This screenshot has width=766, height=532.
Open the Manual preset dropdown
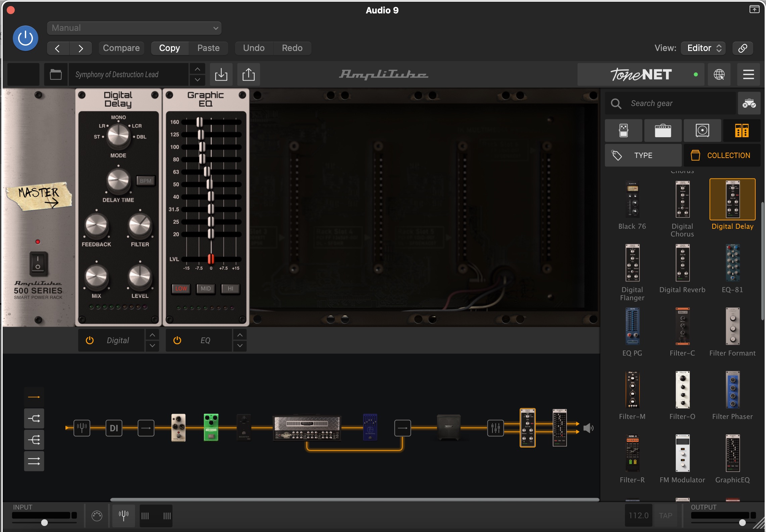pyautogui.click(x=134, y=28)
